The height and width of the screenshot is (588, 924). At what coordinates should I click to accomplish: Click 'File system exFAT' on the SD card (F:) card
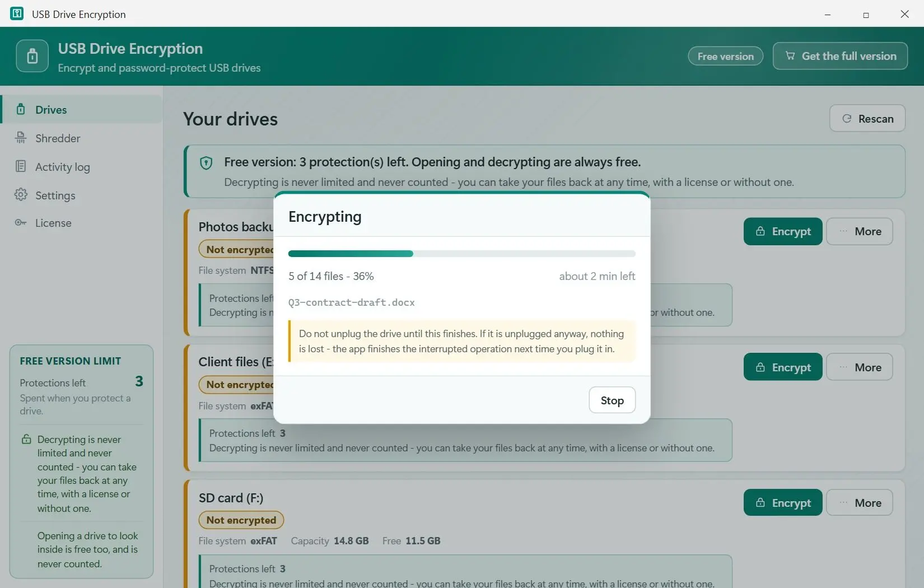(x=237, y=541)
